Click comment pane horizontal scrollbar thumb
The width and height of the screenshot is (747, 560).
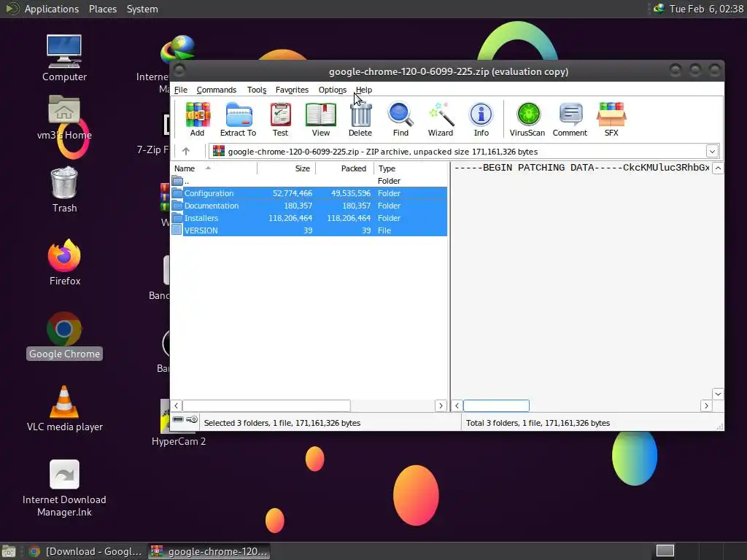[x=496, y=405]
